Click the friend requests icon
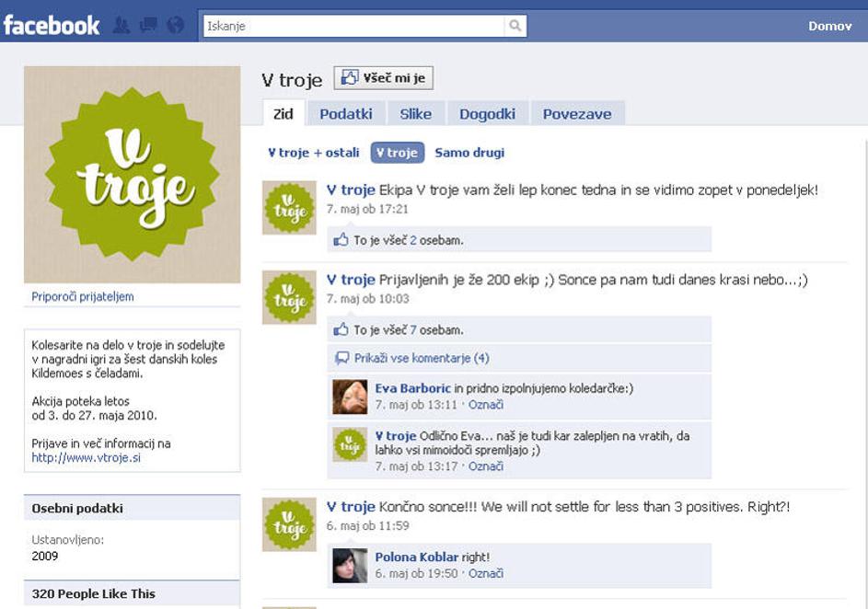 click(x=121, y=26)
